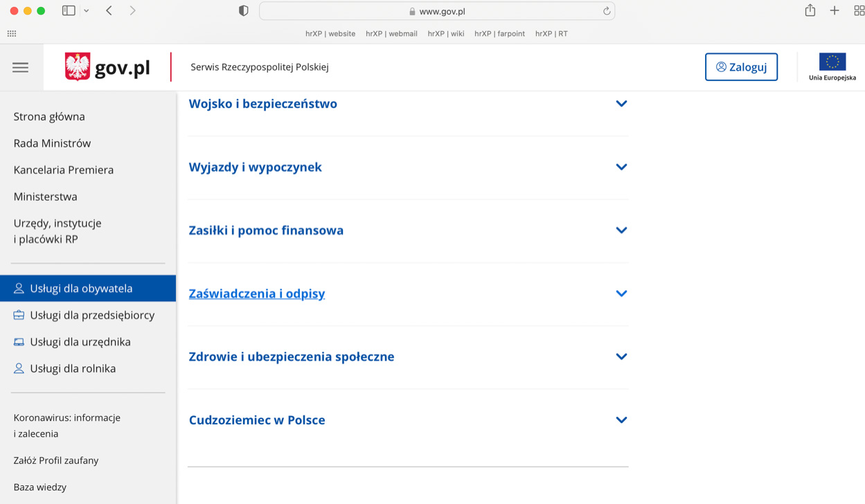
Task: Expand Cudzoziemiec w Polsce chevron
Action: click(x=621, y=420)
